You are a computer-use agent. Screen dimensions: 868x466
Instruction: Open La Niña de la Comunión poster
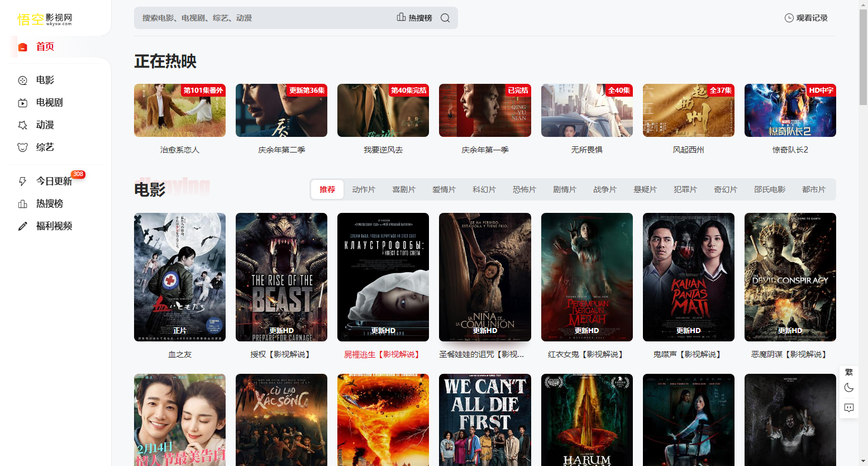[x=485, y=277]
